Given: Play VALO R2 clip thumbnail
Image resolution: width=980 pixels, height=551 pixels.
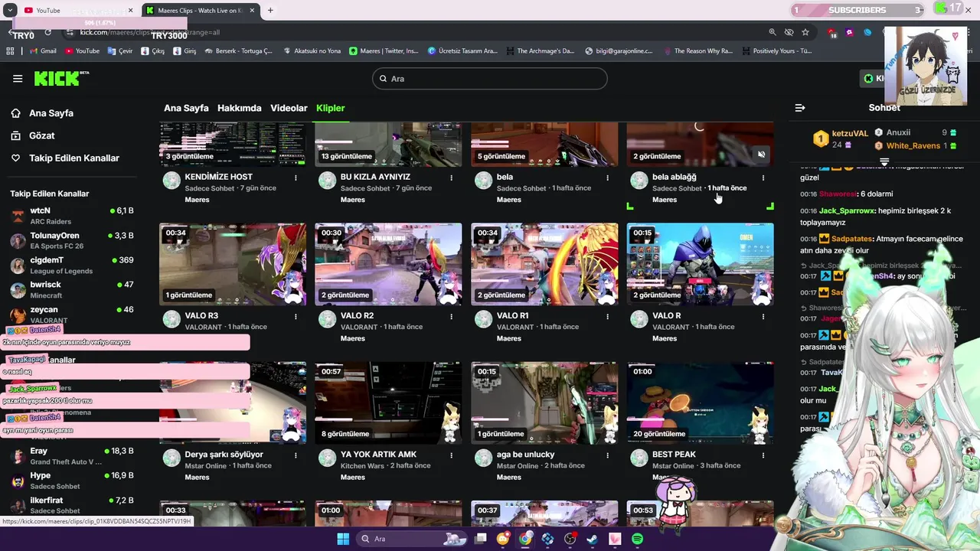Looking at the screenshot, I should [x=388, y=264].
